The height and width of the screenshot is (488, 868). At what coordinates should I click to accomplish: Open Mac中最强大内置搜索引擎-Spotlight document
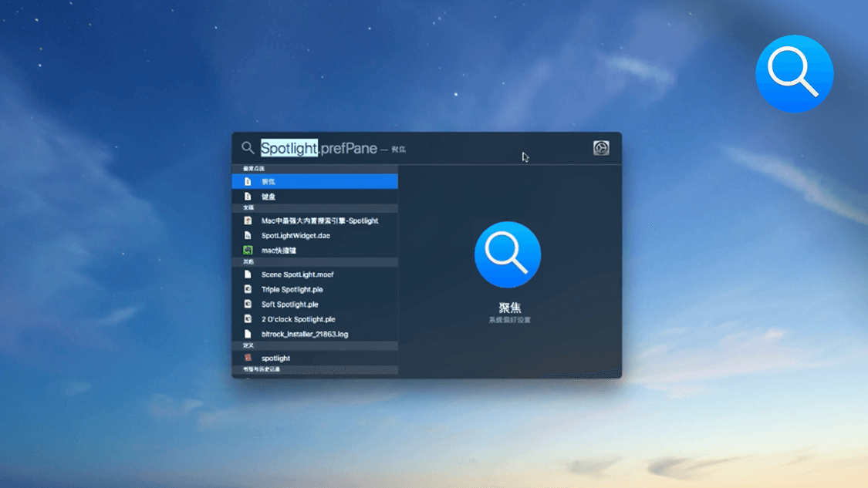pyautogui.click(x=319, y=221)
